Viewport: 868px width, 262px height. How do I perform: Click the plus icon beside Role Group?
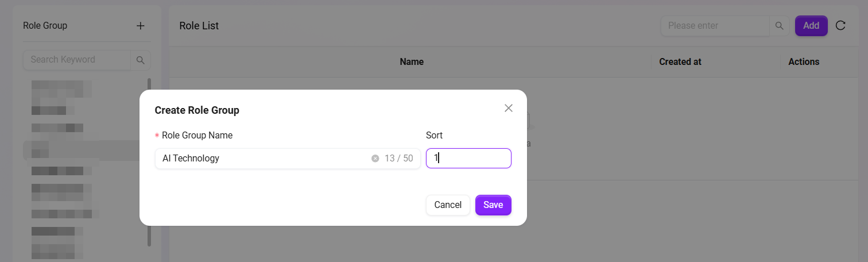(x=141, y=26)
